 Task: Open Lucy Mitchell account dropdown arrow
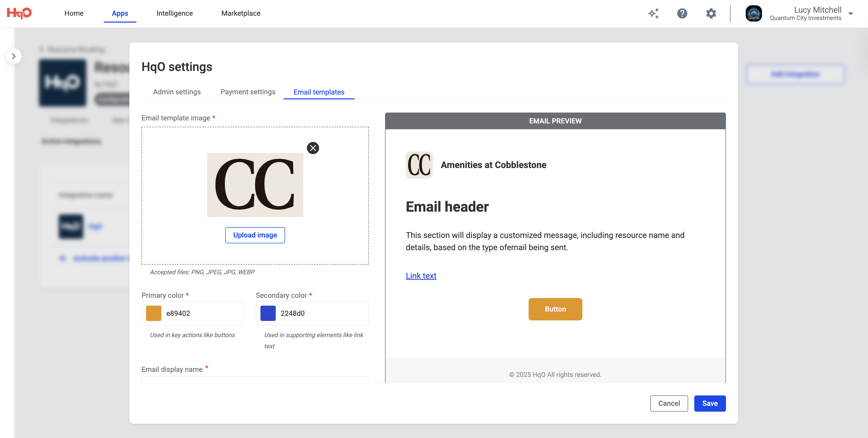pyautogui.click(x=850, y=13)
